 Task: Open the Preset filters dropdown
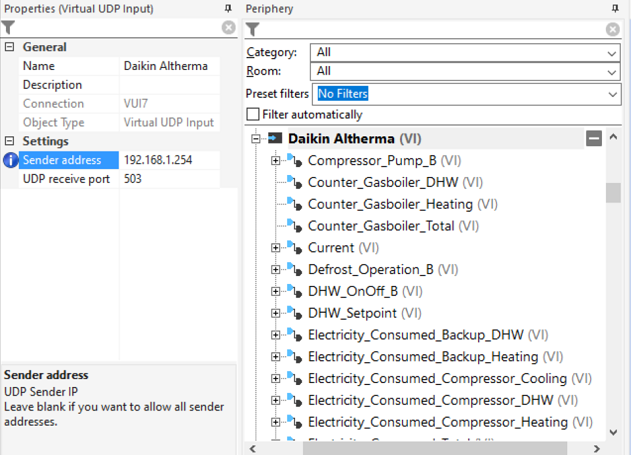(x=612, y=94)
